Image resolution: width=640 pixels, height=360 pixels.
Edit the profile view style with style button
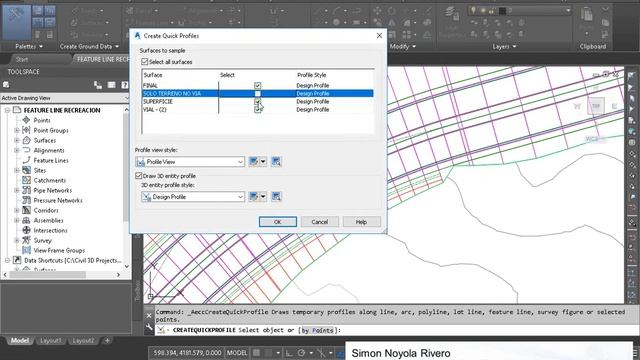coord(253,162)
